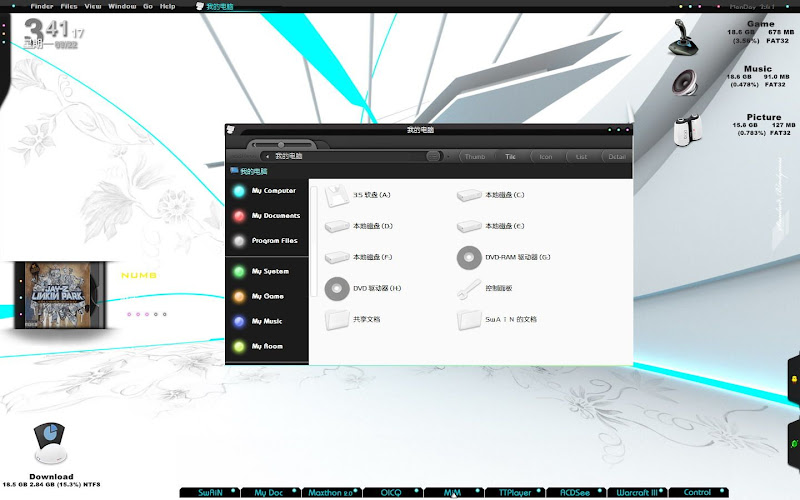Screen dimensions: 800x500
Task: Expand the address bar dropdown arrow
Action: (433, 156)
